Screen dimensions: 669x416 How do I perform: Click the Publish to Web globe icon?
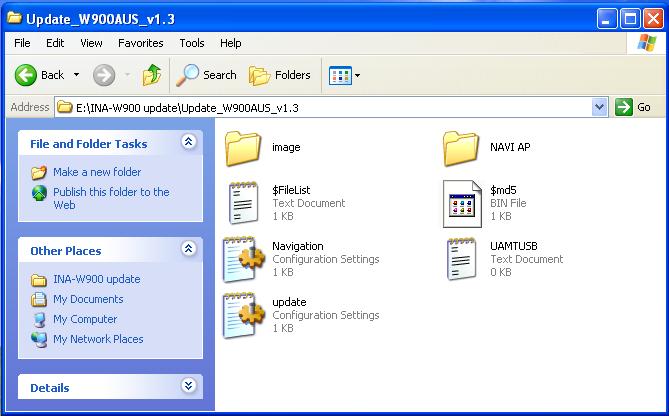click(x=39, y=193)
